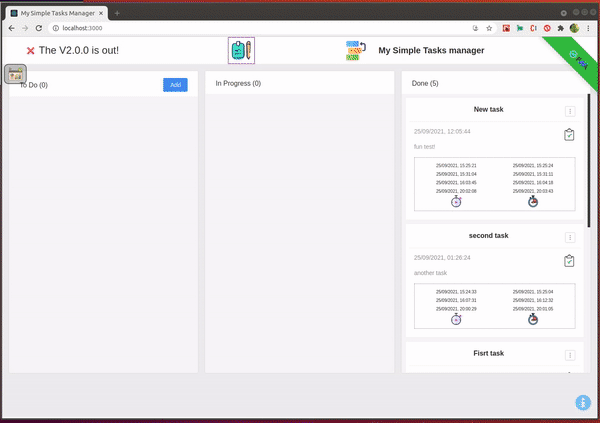Click the red C extension icon
This screenshot has height=423, width=600.
[x=533, y=28]
